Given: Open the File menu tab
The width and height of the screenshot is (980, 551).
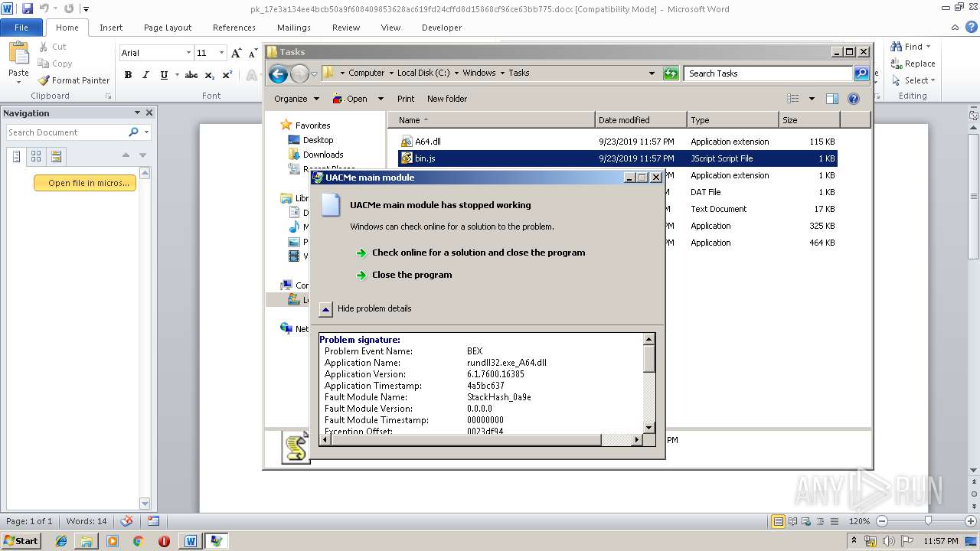Looking at the screenshot, I should point(21,28).
